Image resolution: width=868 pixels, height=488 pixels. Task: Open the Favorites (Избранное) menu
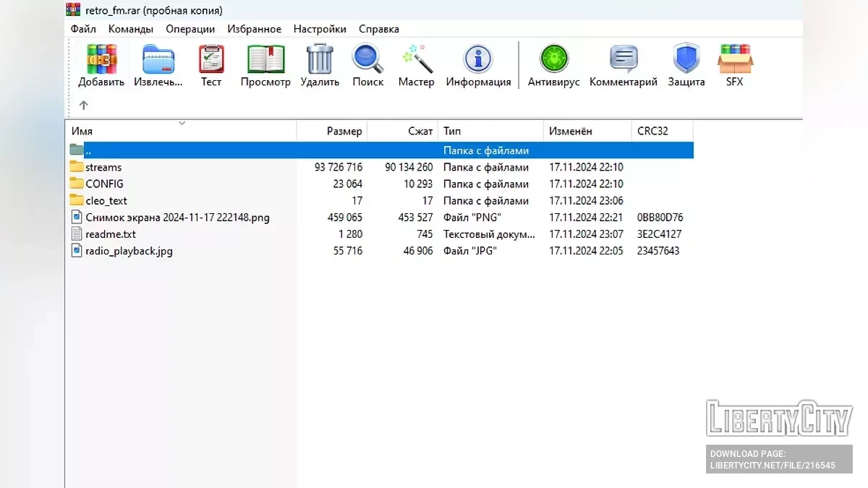coord(254,29)
